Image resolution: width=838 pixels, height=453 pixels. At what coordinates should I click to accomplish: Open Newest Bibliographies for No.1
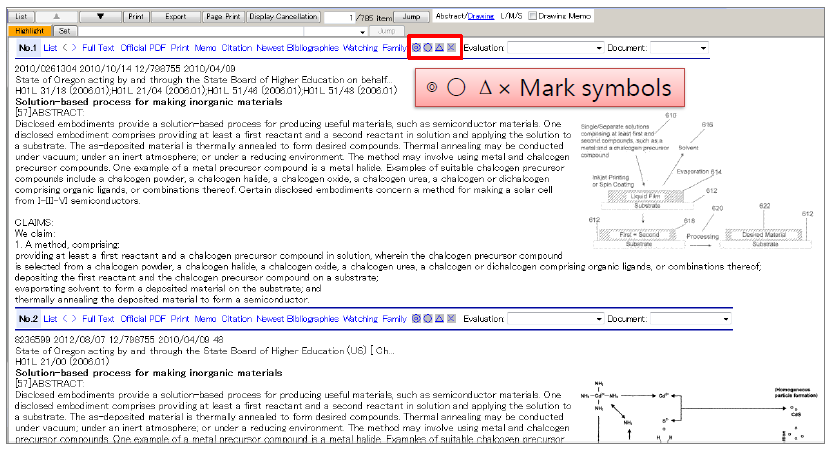(x=298, y=48)
